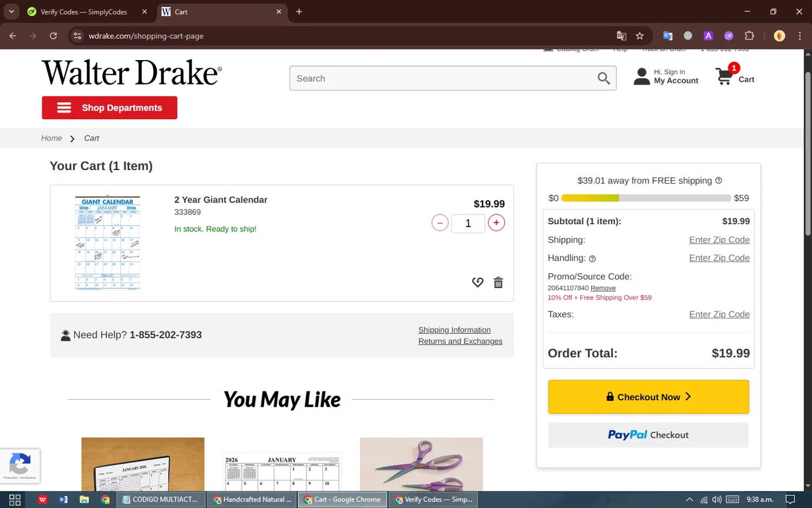Open the SimplyCodes extension icon
Viewport: 812px width, 508px height.
click(729, 36)
